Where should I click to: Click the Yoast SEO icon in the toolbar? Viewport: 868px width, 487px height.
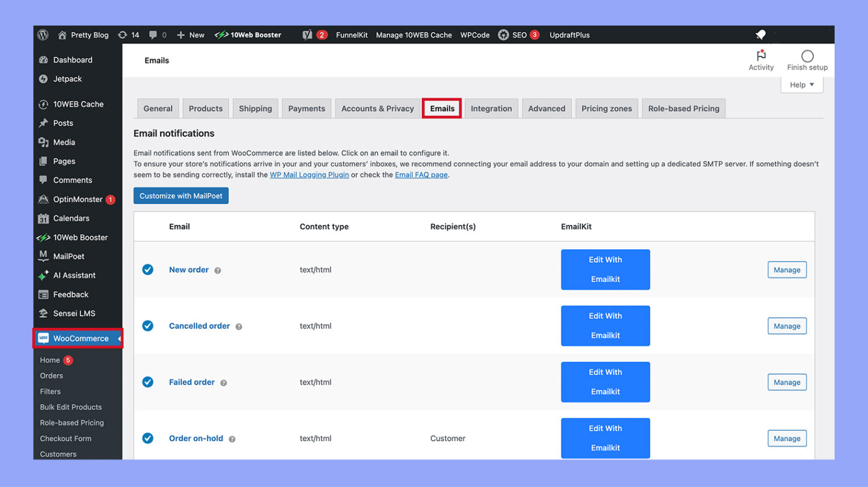(x=306, y=35)
